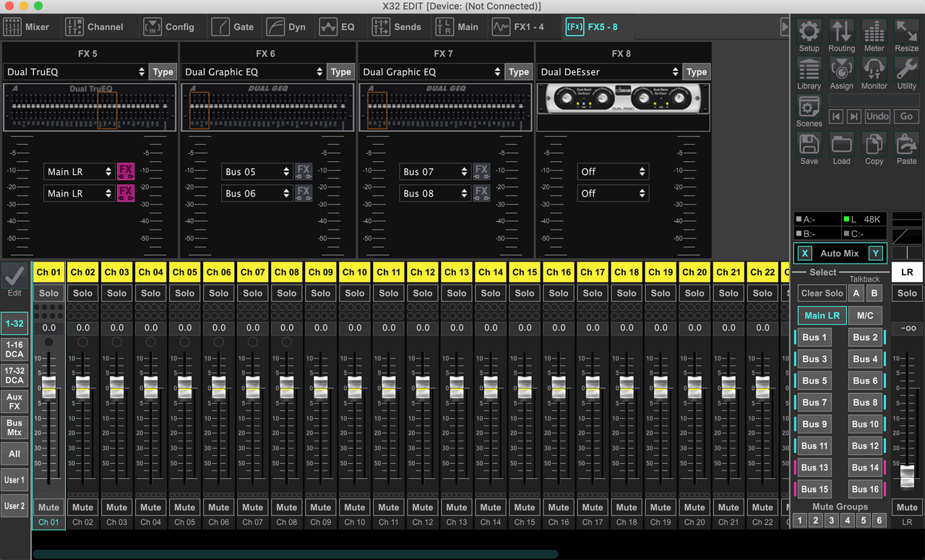Toggle Talkback A
Image resolution: width=925 pixels, height=560 pixels.
[x=856, y=293]
